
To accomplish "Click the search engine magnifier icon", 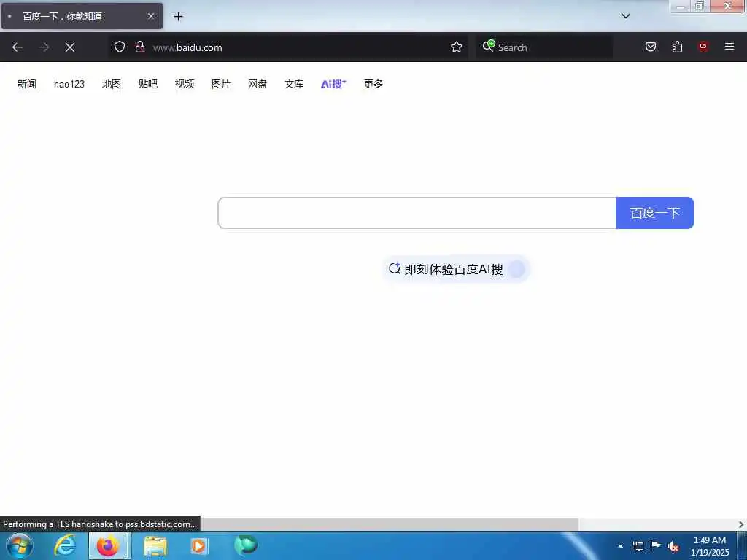I will (x=488, y=46).
